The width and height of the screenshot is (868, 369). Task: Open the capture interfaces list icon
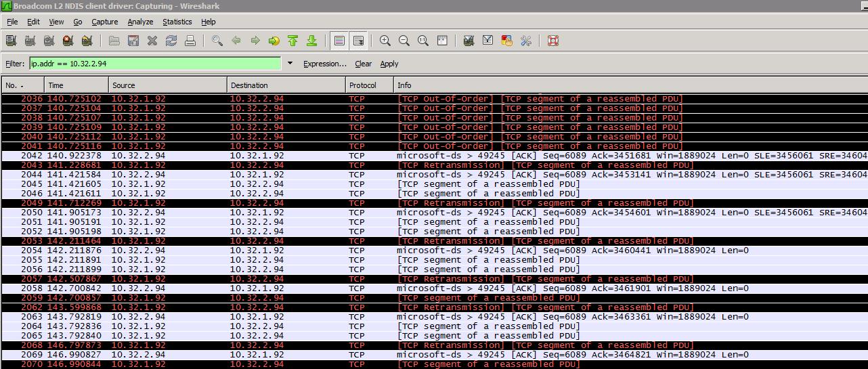coord(11,41)
